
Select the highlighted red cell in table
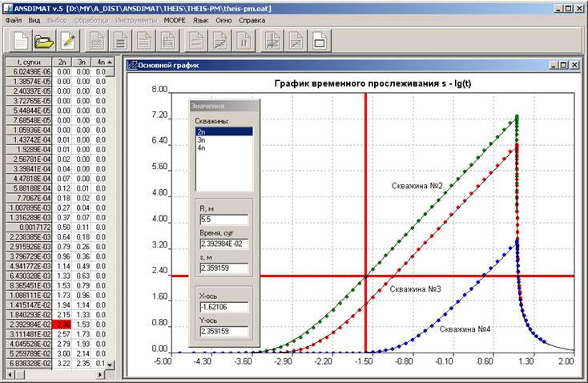(62, 324)
